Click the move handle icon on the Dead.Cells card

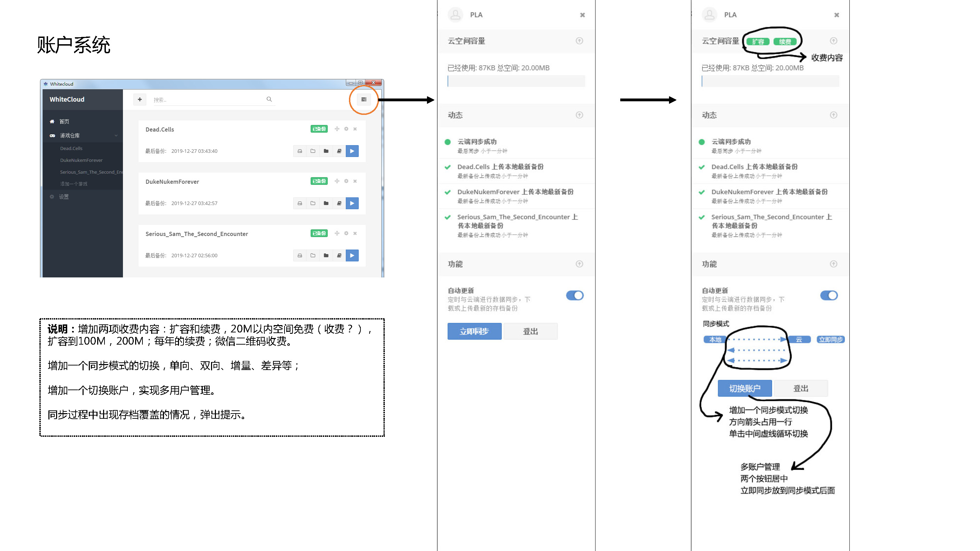click(x=337, y=129)
